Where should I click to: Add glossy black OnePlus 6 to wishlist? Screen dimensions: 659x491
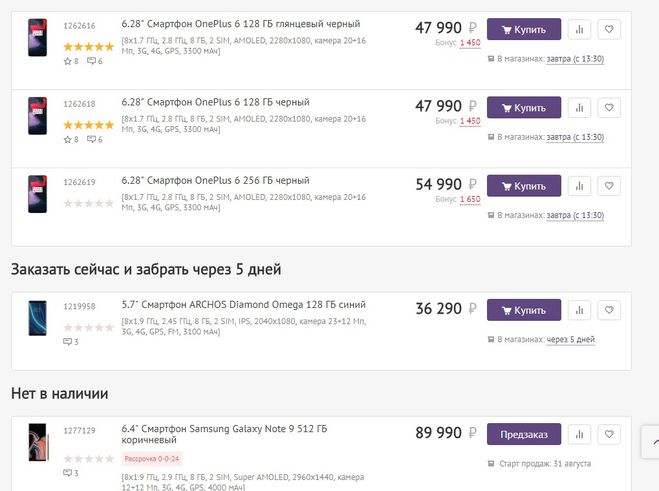click(x=609, y=29)
